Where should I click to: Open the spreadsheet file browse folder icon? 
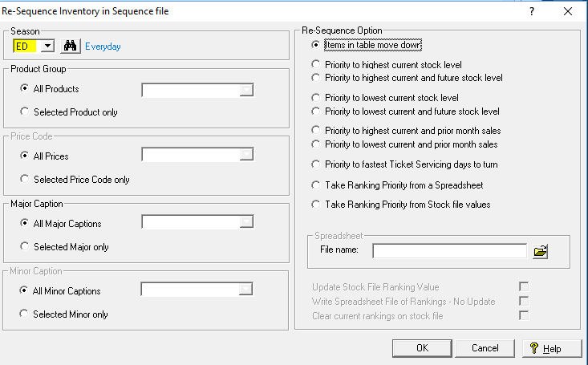(541, 251)
